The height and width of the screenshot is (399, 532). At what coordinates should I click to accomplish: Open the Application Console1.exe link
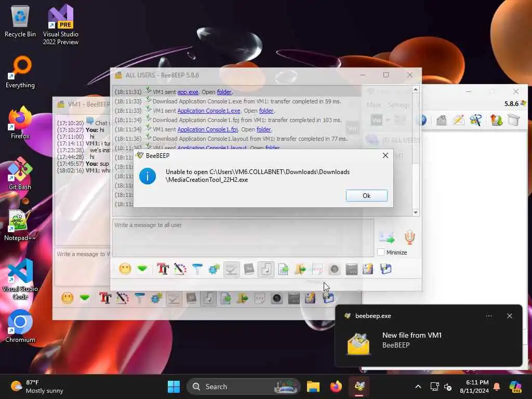pos(209,111)
